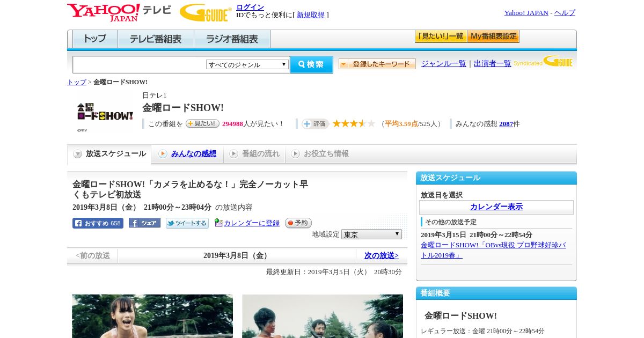Click the お役立ち情報 tab
The image size is (644, 338).
pyautogui.click(x=320, y=154)
